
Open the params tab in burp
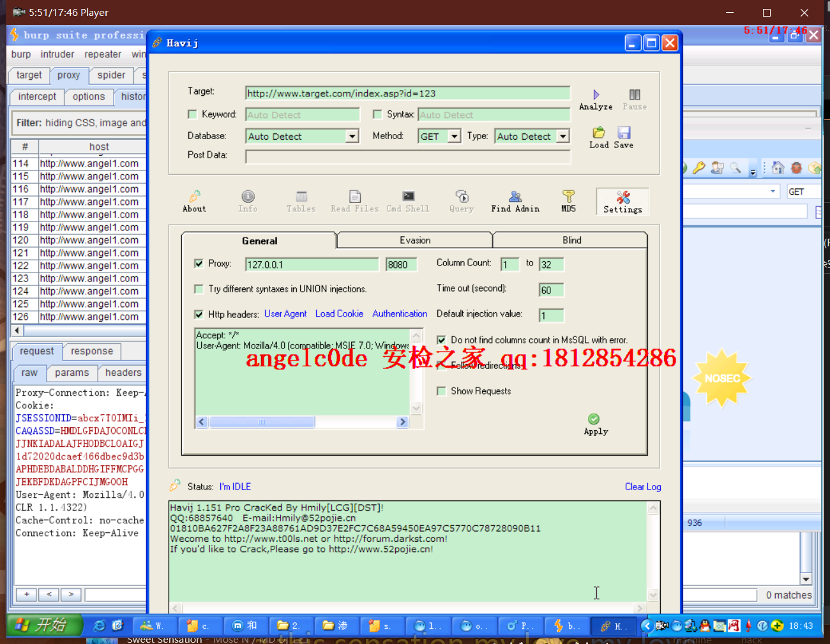[x=72, y=373]
